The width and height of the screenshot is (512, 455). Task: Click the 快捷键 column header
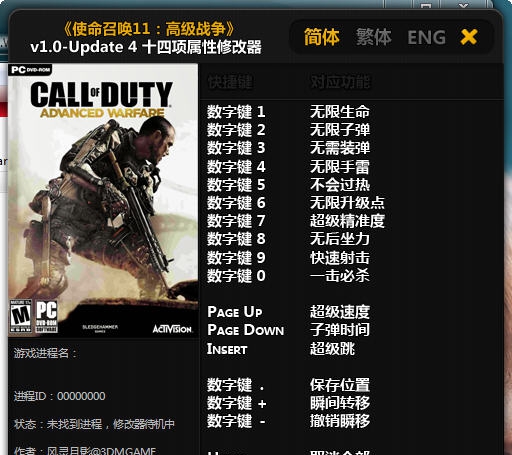(230, 82)
